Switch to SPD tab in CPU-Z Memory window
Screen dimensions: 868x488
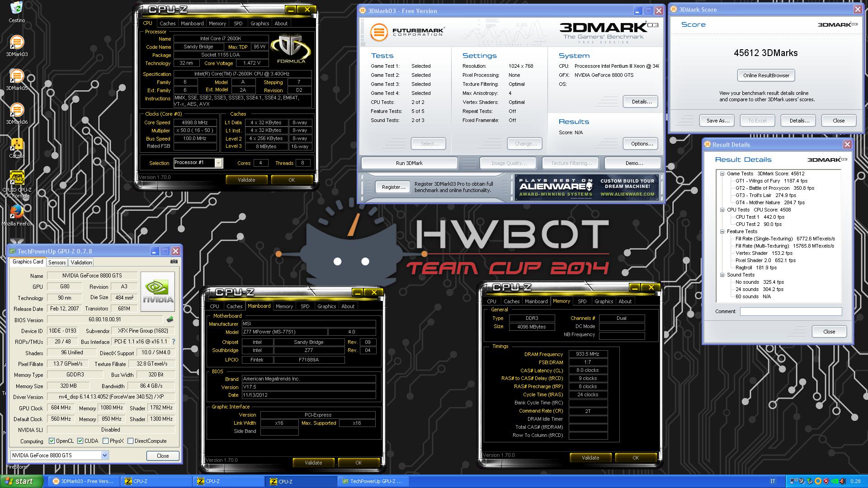click(x=582, y=301)
